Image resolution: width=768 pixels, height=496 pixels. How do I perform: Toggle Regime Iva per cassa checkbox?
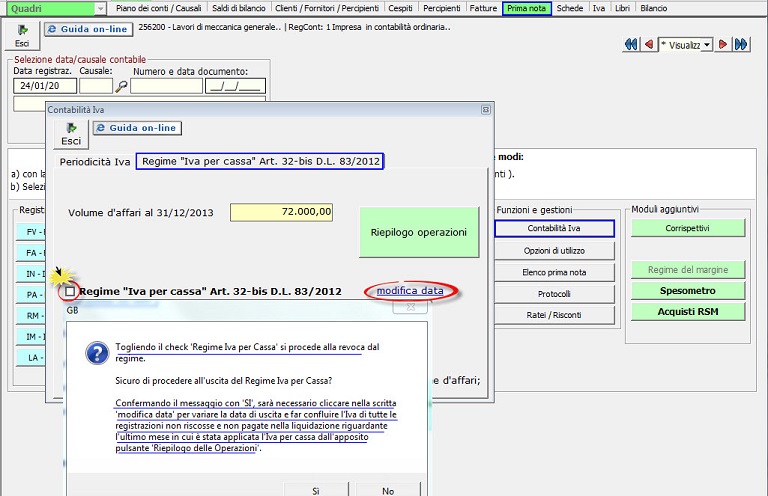[70, 291]
